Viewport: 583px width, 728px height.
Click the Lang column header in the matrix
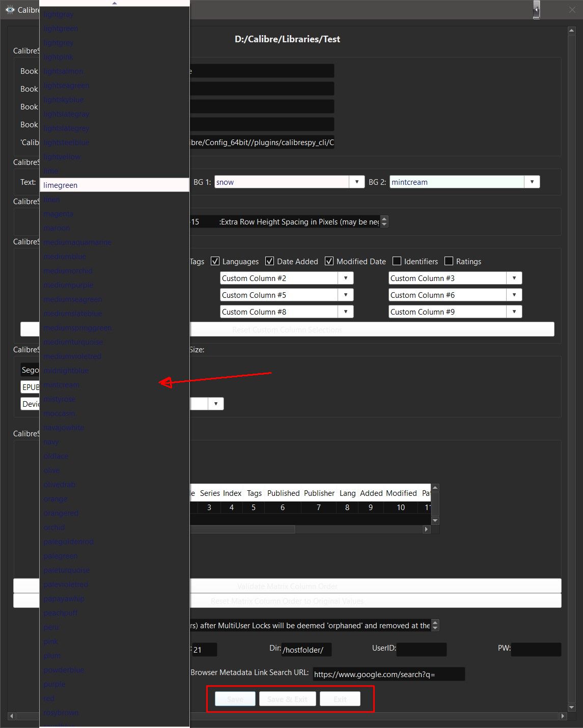[347, 493]
